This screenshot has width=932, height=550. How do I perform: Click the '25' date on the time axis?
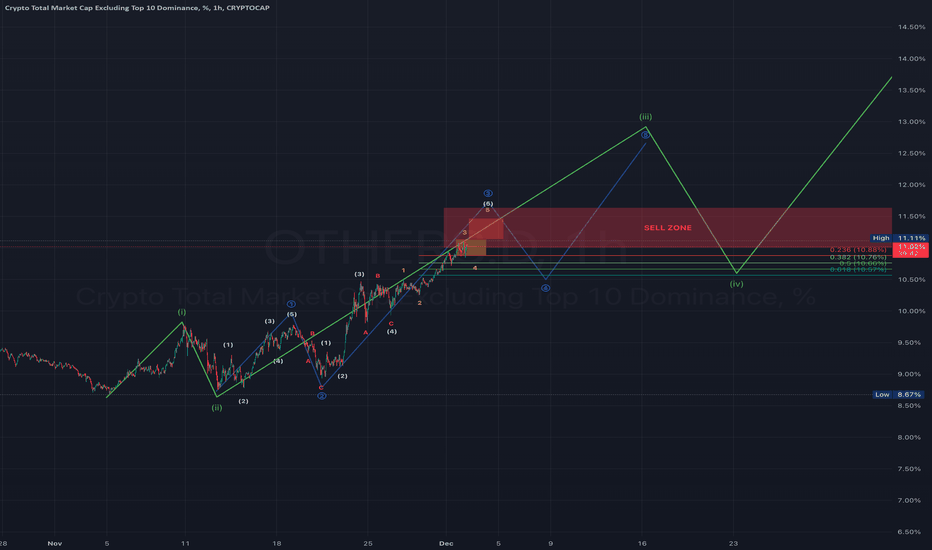pos(368,543)
